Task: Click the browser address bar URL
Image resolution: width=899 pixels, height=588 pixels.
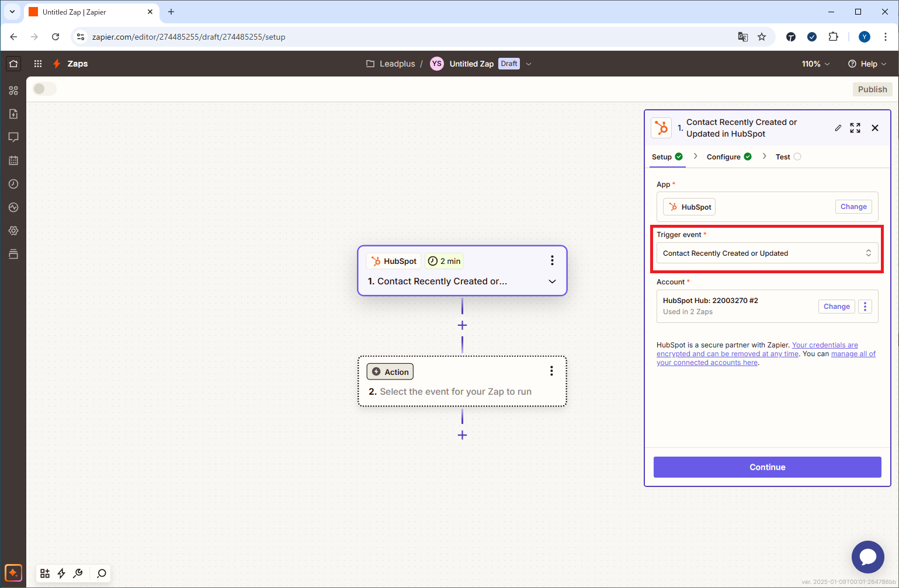Action: tap(189, 37)
